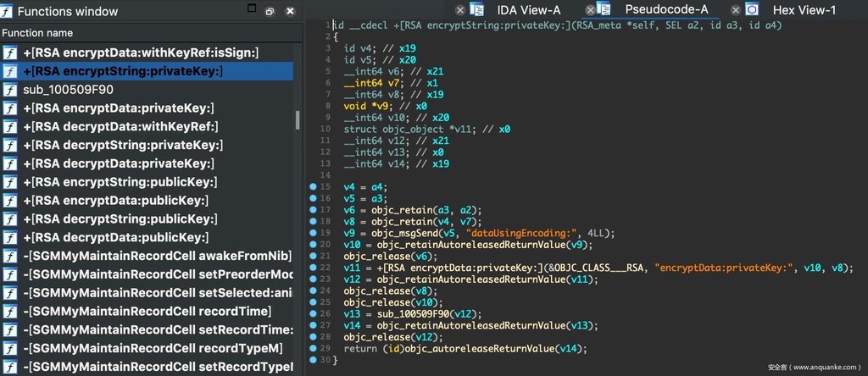This screenshot has width=868, height=376.
Task: Click icon beside SGMMyMaintainRecordCell awakeFromNib
Action: tap(10, 256)
